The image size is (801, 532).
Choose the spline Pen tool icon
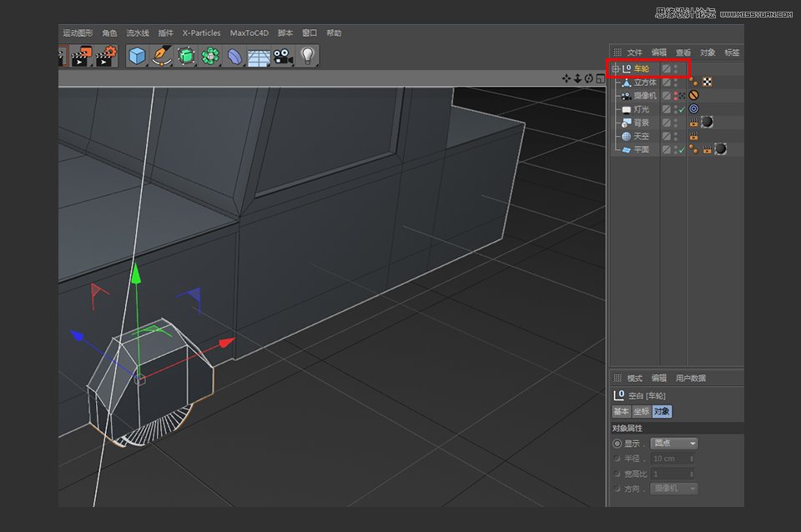pos(160,56)
